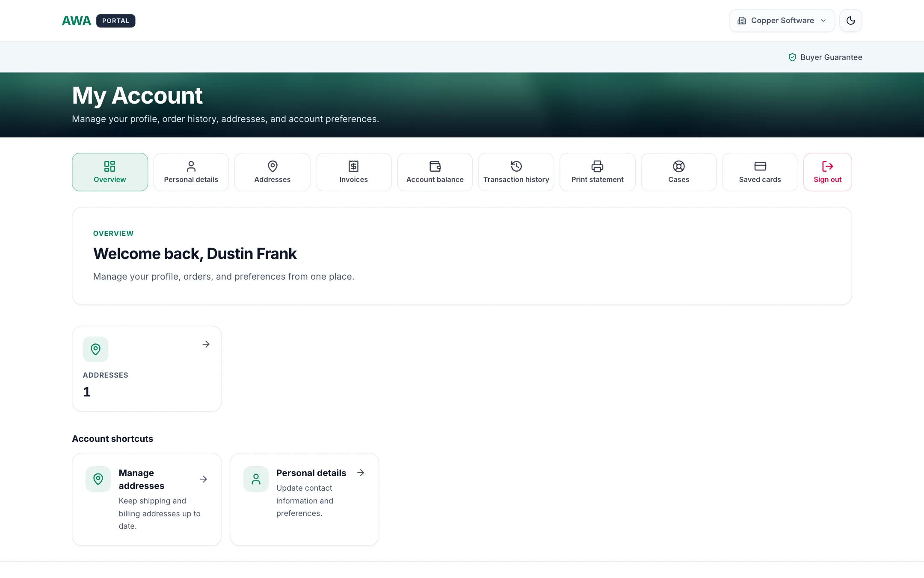Click the arrow on Personal details shortcut
The image size is (924, 578).
click(x=361, y=473)
